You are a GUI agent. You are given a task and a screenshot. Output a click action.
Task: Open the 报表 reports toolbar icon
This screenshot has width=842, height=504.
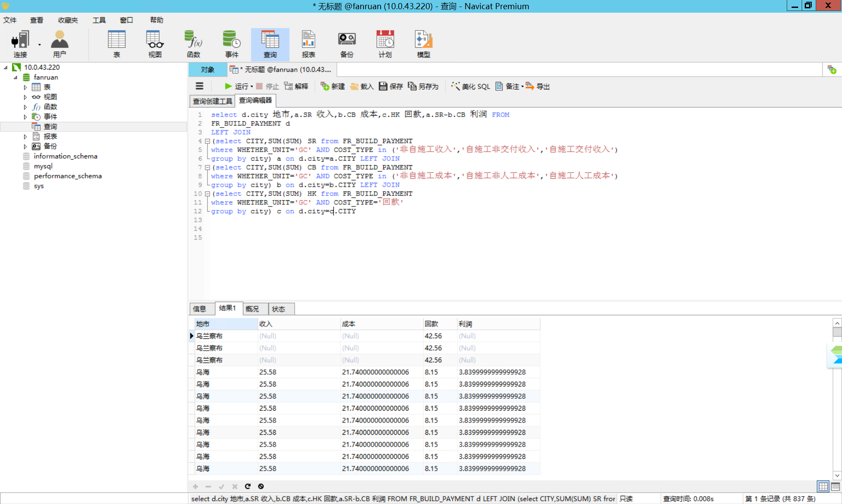pos(308,44)
